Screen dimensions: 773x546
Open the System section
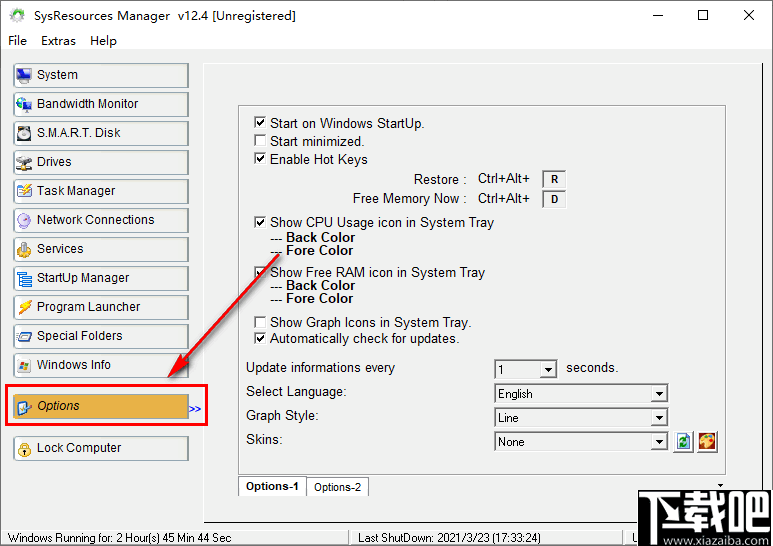101,75
